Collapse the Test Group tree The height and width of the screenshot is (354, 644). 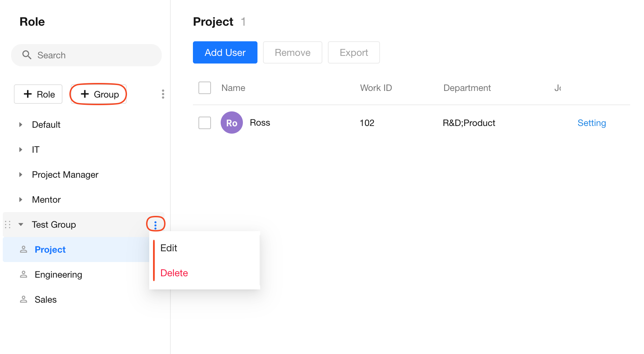click(x=21, y=225)
